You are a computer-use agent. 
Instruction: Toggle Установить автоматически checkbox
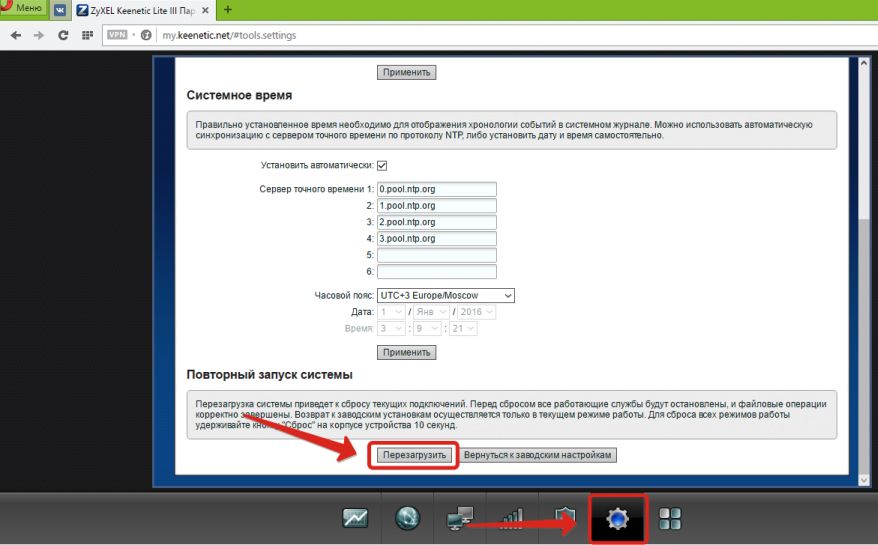point(382,165)
